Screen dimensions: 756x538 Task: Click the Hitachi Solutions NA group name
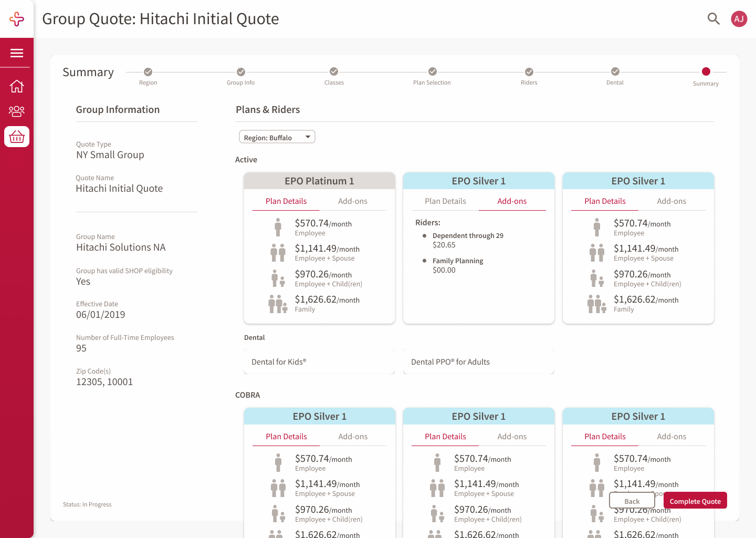[121, 247]
